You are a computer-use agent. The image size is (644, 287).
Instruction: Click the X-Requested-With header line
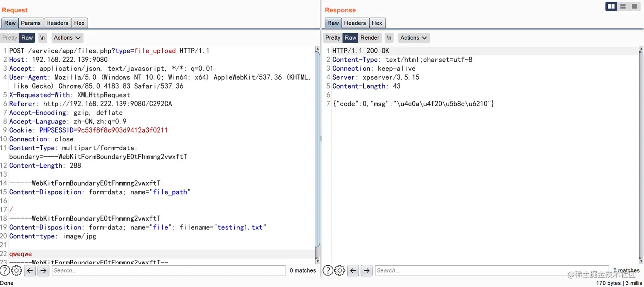click(70, 95)
